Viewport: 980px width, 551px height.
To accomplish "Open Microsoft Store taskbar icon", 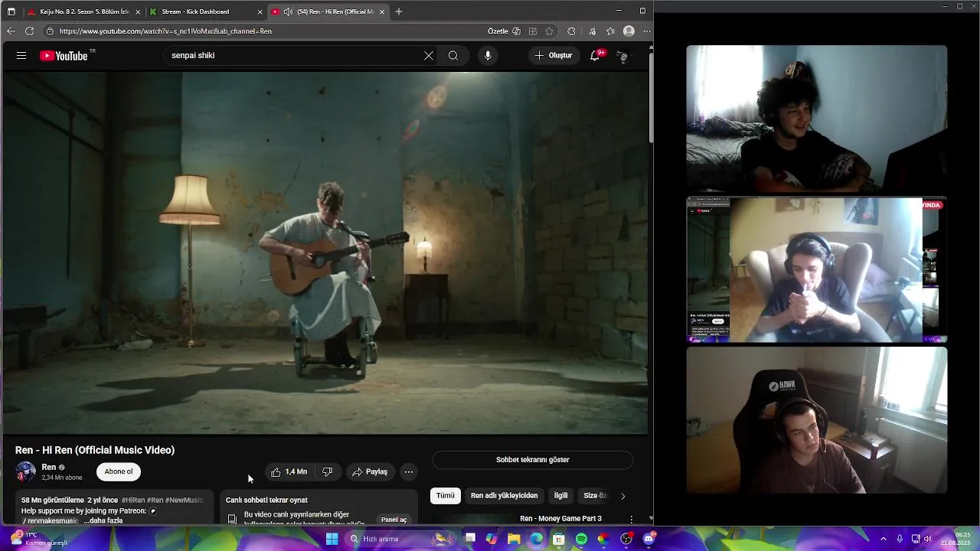I will [559, 539].
